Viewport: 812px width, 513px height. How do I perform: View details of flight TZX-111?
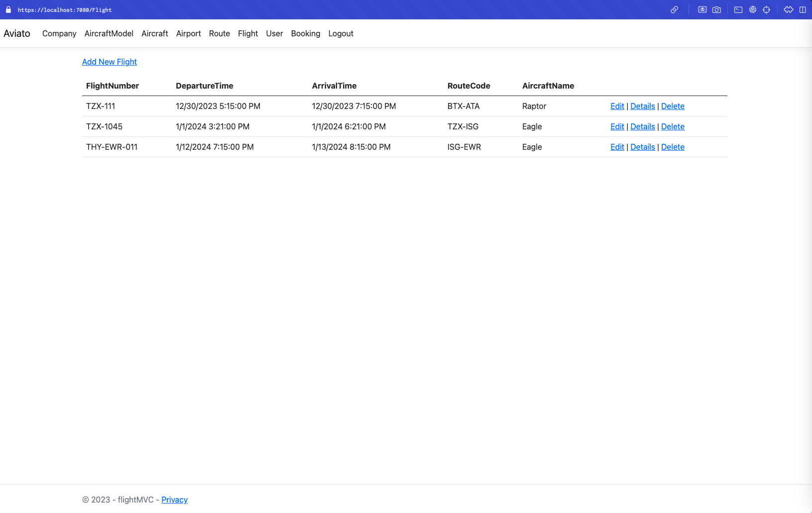643,106
